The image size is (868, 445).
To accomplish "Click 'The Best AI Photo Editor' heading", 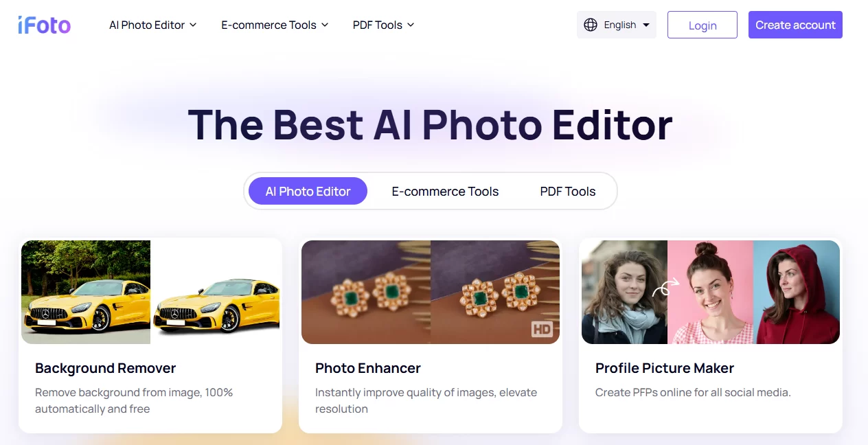I will click(x=431, y=124).
